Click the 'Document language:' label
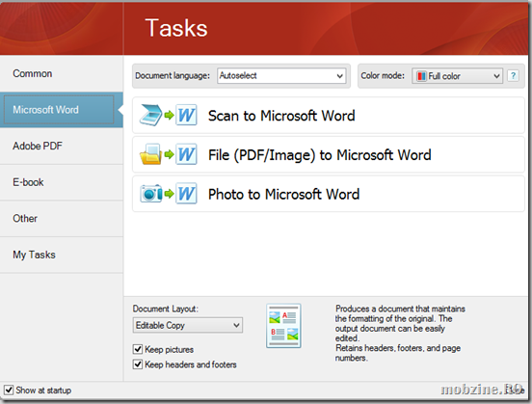The image size is (532, 404). tap(173, 75)
